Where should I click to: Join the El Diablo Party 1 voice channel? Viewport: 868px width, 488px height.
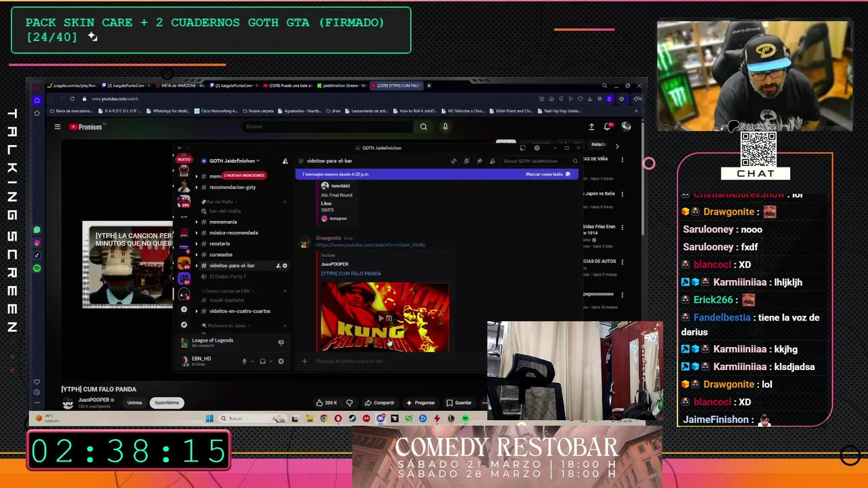(x=227, y=277)
